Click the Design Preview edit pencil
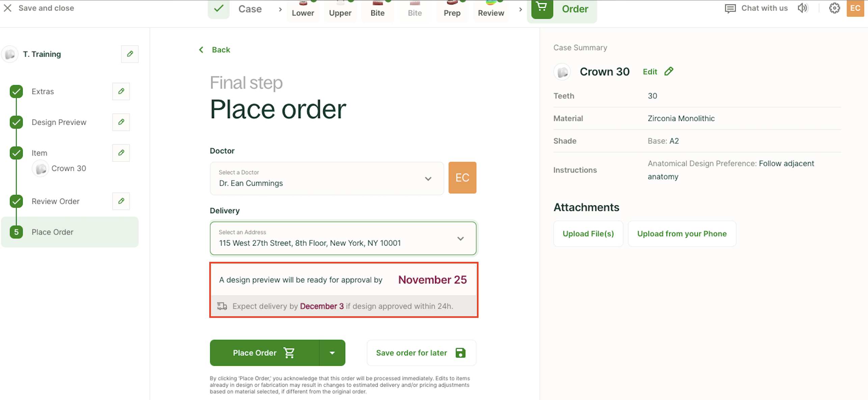Screen dimensions: 868x400 point(121,122)
